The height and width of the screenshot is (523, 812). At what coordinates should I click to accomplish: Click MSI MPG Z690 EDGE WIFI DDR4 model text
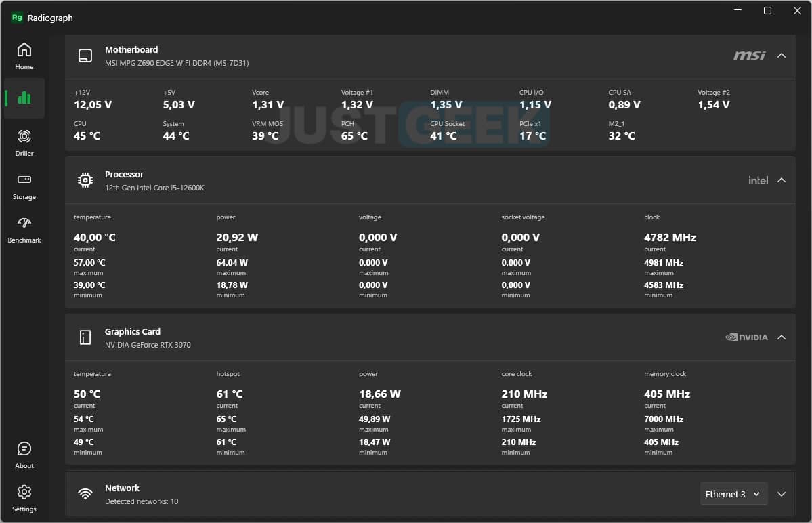coord(177,63)
